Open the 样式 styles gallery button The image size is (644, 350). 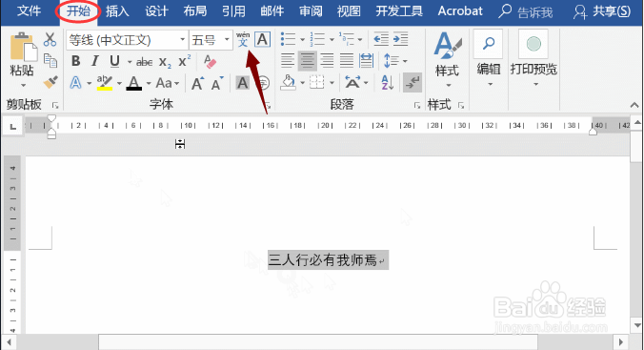447,60
